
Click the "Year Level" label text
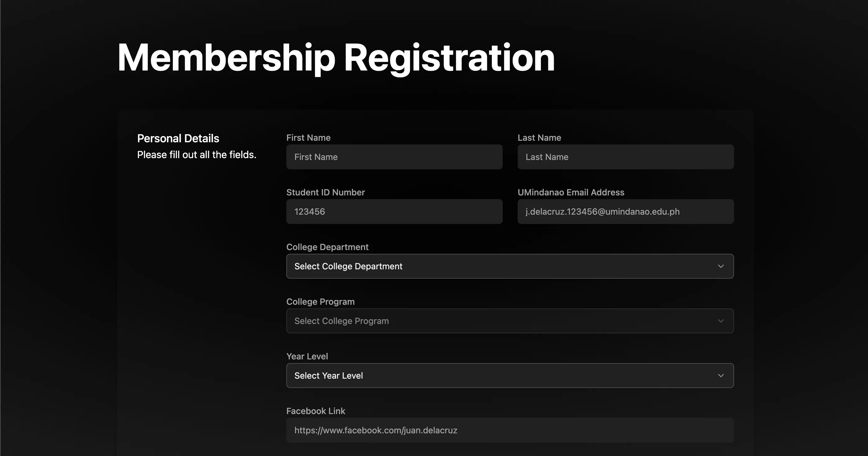(x=307, y=356)
